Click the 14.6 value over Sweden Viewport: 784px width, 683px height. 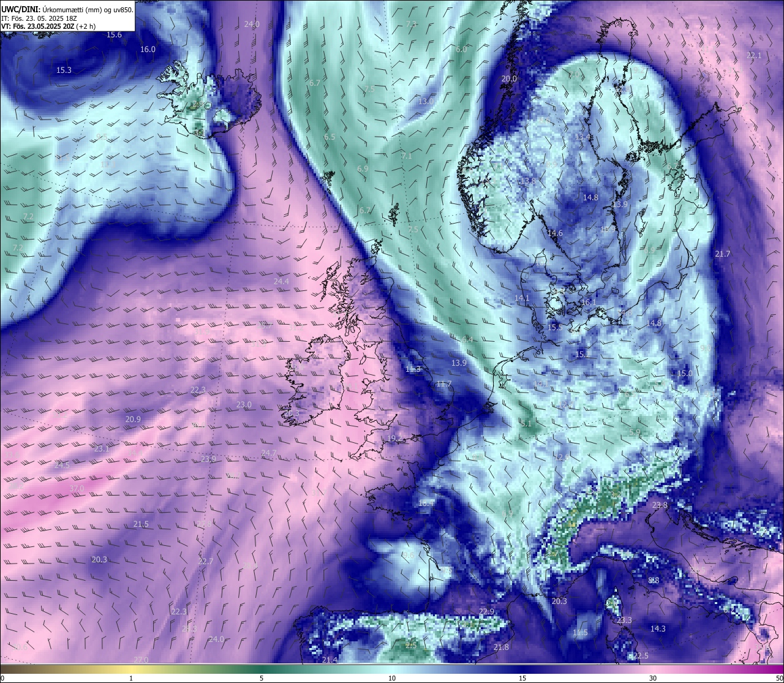click(x=555, y=233)
